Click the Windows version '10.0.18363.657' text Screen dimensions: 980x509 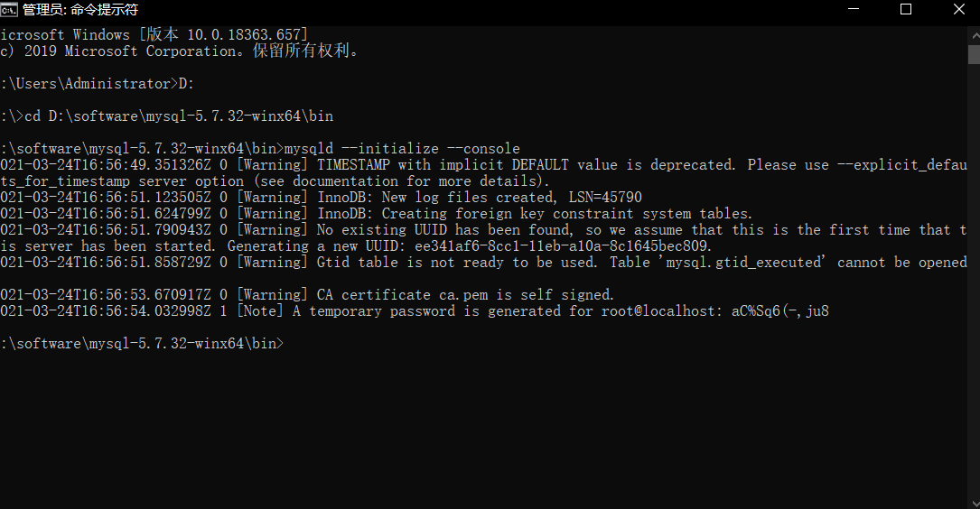(x=247, y=35)
